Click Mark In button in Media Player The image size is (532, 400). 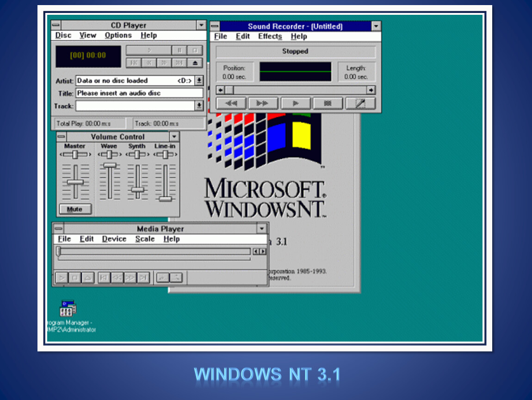click(x=163, y=278)
